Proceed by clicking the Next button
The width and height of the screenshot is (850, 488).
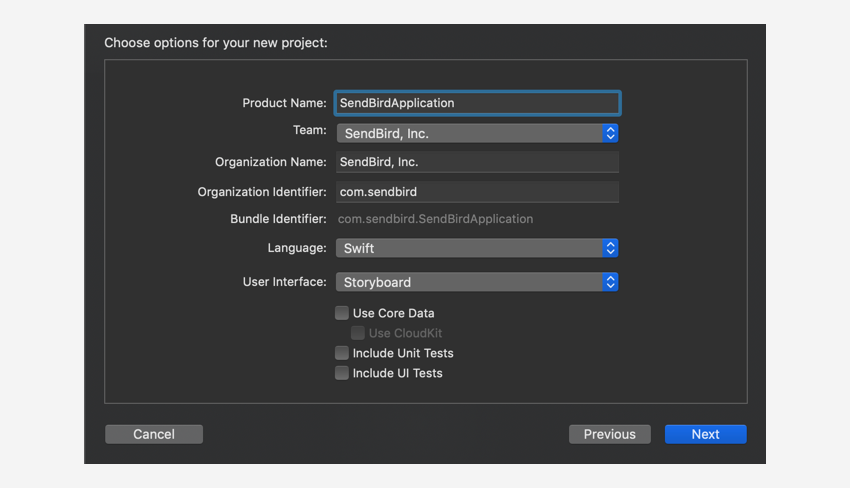705,434
